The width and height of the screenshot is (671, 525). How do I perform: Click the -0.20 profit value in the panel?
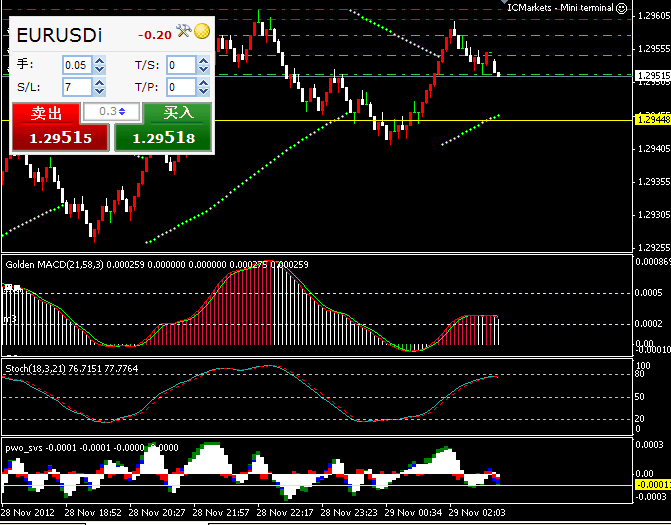pos(155,35)
